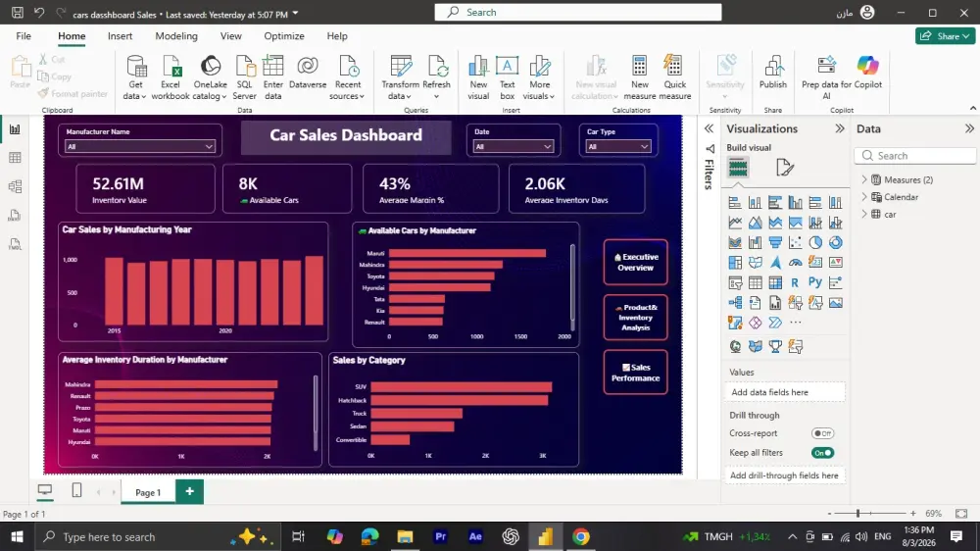Adjust the zoom slider handle
Viewport: 980px width, 551px height.
(857, 513)
